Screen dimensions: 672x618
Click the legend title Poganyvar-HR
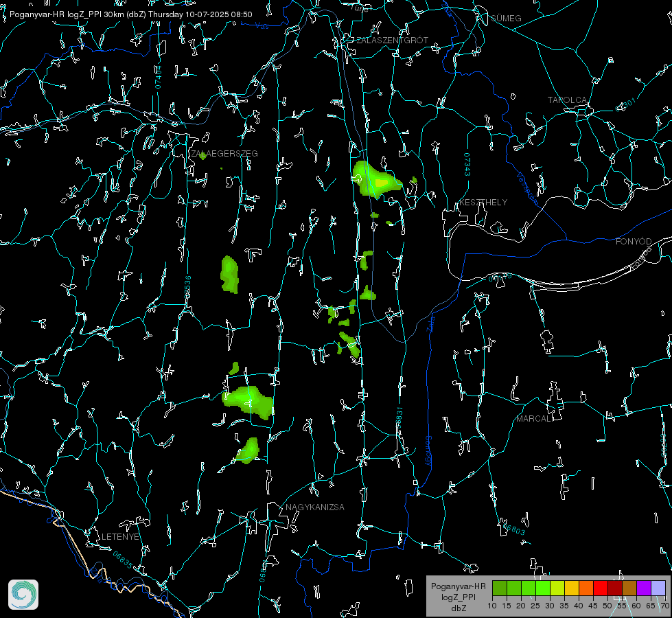[458, 586]
